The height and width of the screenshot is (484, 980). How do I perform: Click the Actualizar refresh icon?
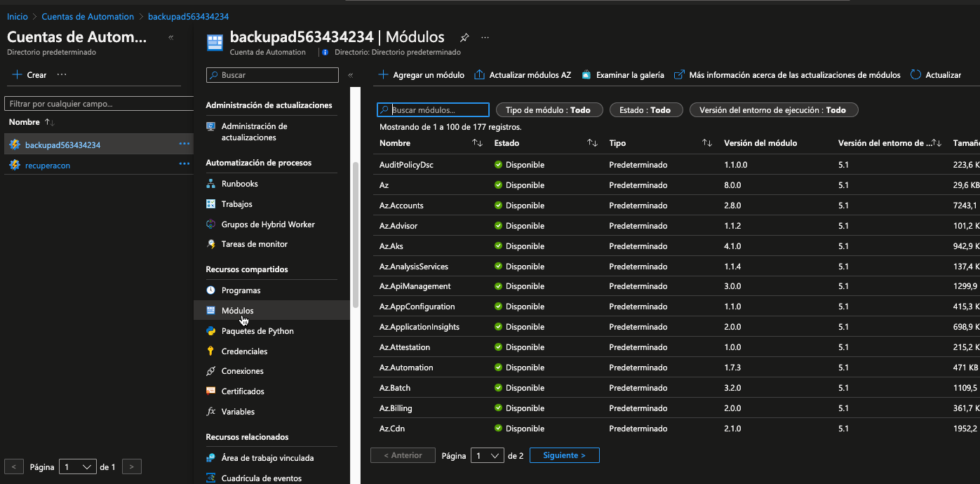(915, 75)
